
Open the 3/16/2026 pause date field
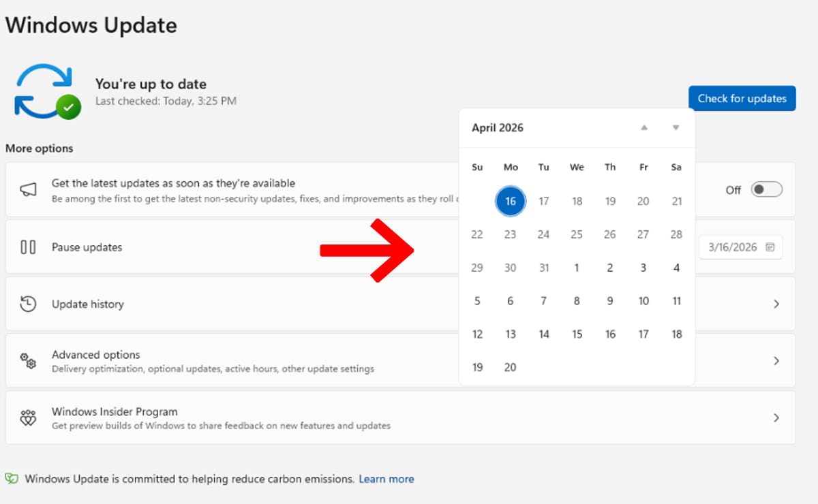tap(740, 247)
